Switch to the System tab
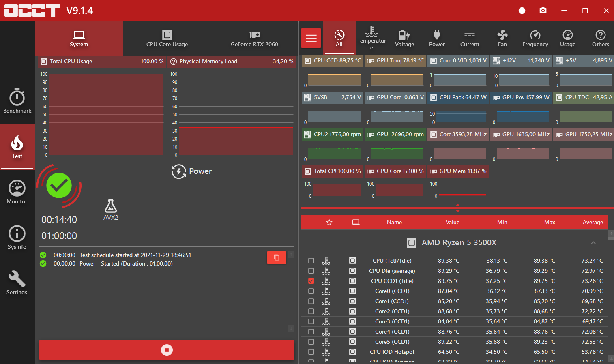 (x=79, y=39)
